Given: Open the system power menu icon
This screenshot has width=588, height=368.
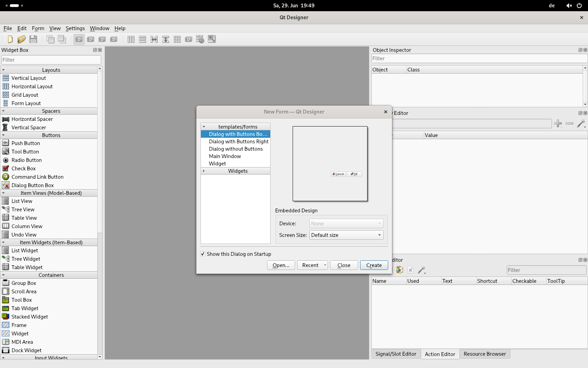Looking at the screenshot, I should tap(579, 6).
